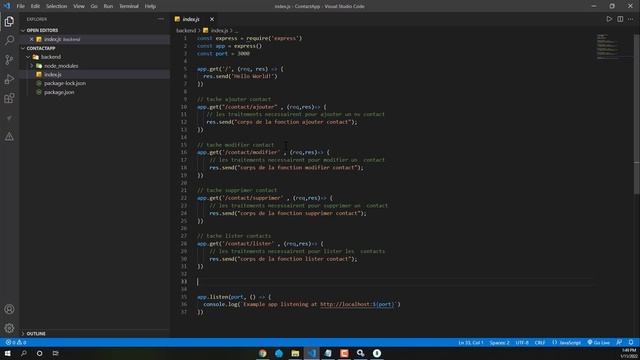Screen dimensions: 640x360
Task: Expand the node_modules folder
Action: 61,66
